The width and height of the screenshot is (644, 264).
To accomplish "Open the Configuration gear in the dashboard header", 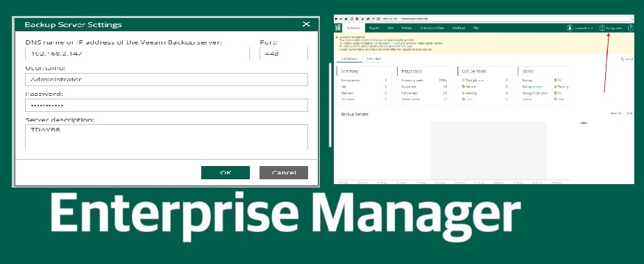I will pyautogui.click(x=602, y=28).
